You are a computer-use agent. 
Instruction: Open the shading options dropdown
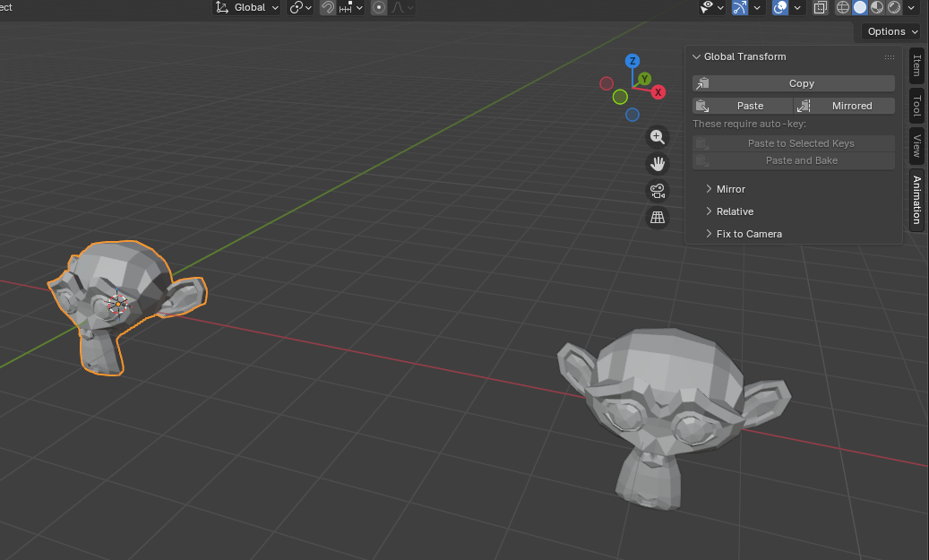point(911,8)
